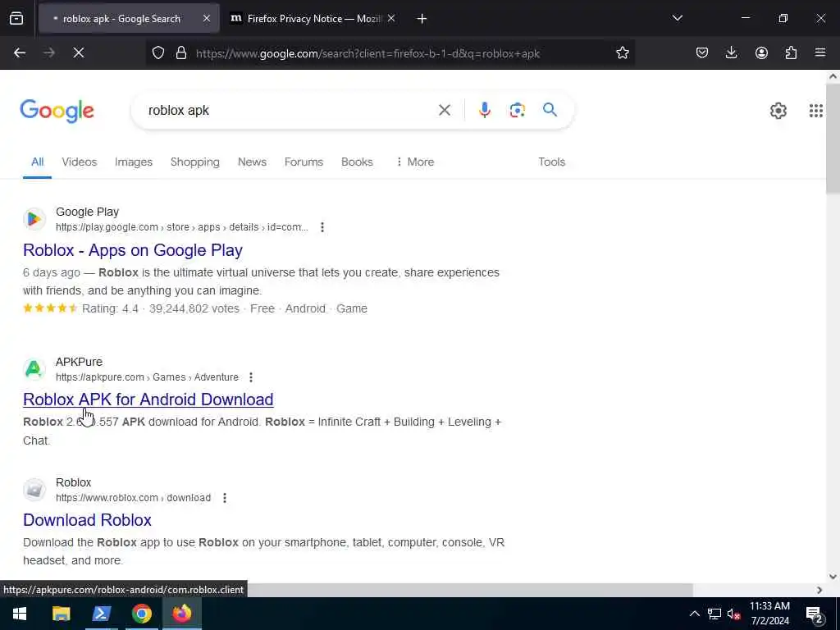840x630 pixels.
Task: View site security lock icon
Action: [181, 53]
